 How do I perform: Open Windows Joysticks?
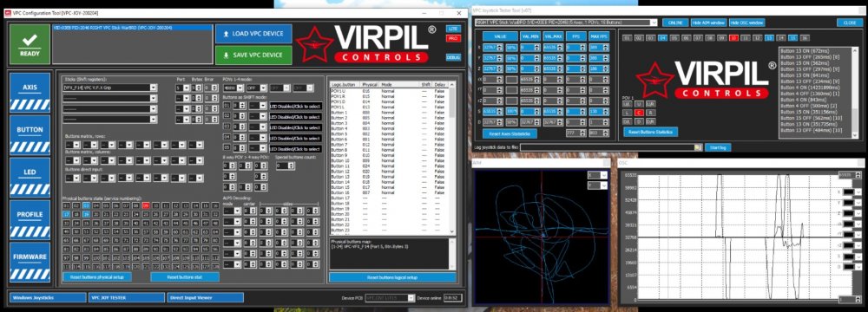[47, 297]
